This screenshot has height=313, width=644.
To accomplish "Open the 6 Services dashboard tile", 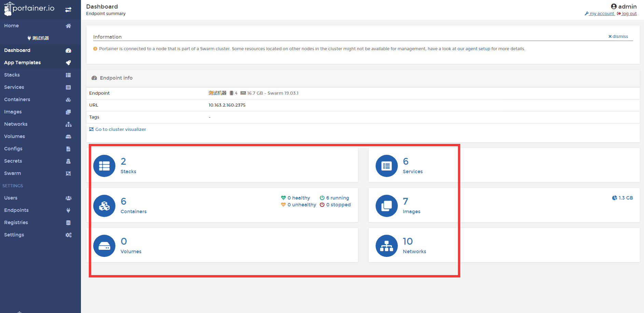I will click(504, 165).
